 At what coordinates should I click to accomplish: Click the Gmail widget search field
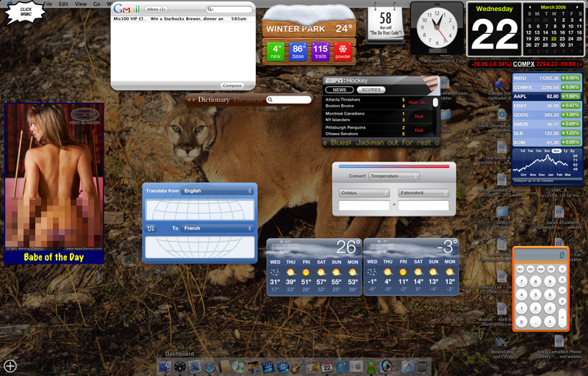coord(229,9)
